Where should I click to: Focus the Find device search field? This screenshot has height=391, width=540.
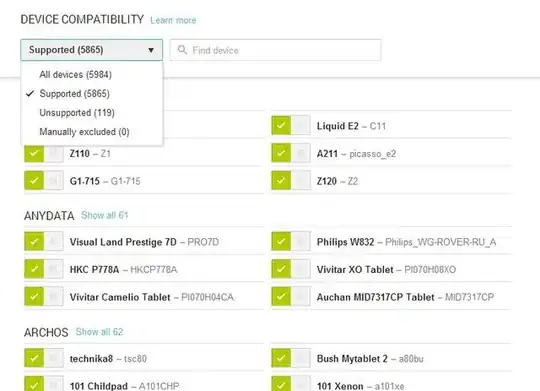(x=276, y=50)
